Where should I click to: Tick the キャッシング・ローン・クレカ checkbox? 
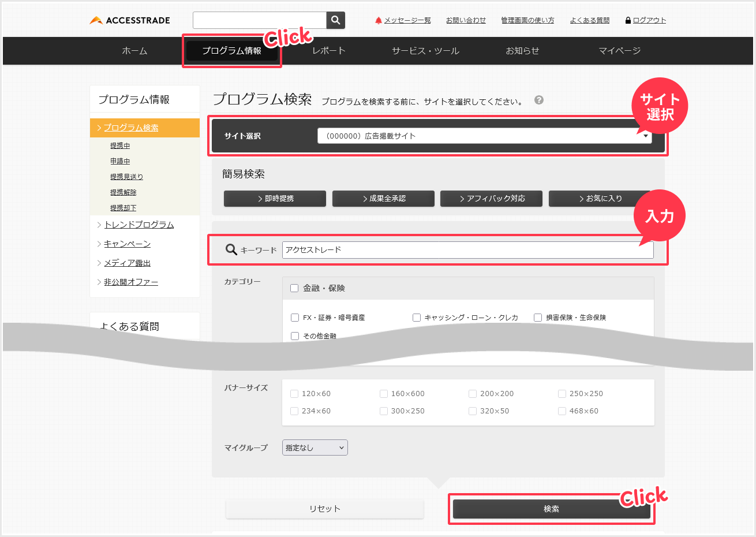click(x=417, y=318)
